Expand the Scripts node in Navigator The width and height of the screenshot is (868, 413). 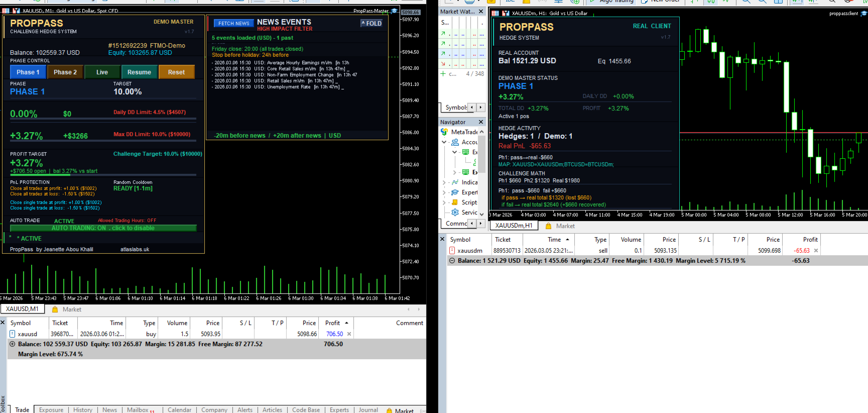(444, 202)
